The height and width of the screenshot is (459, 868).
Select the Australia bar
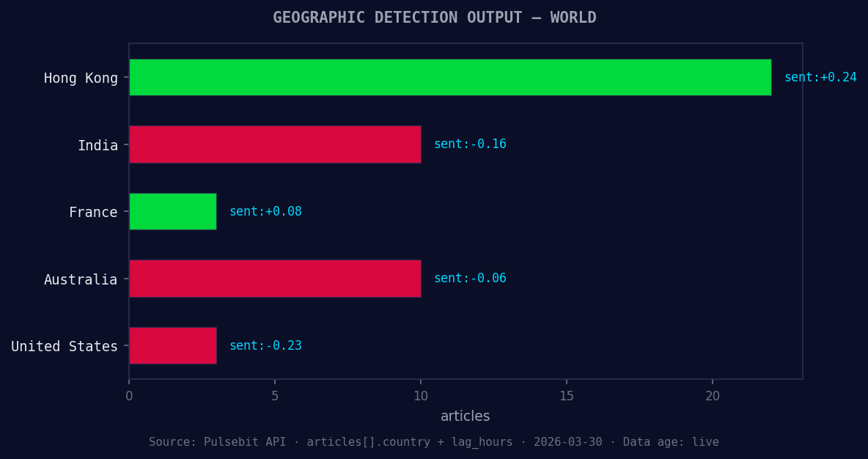tap(275, 279)
